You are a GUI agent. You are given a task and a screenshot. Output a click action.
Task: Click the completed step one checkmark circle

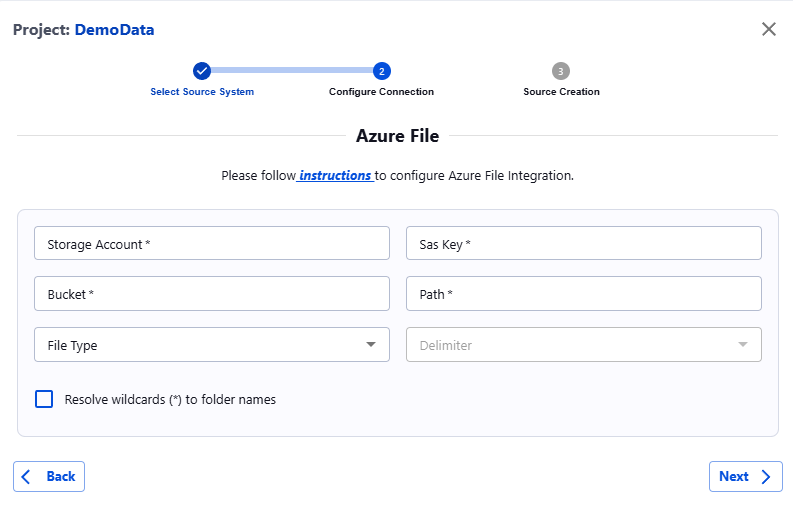pos(202,71)
